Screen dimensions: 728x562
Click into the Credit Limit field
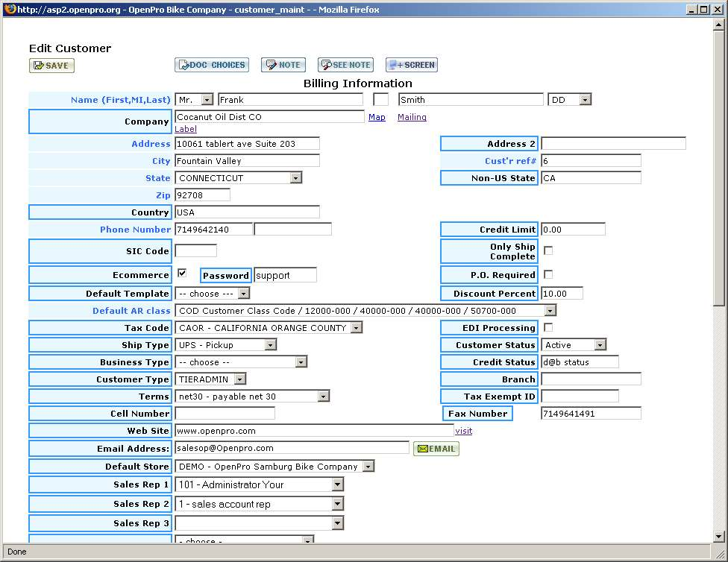click(573, 230)
